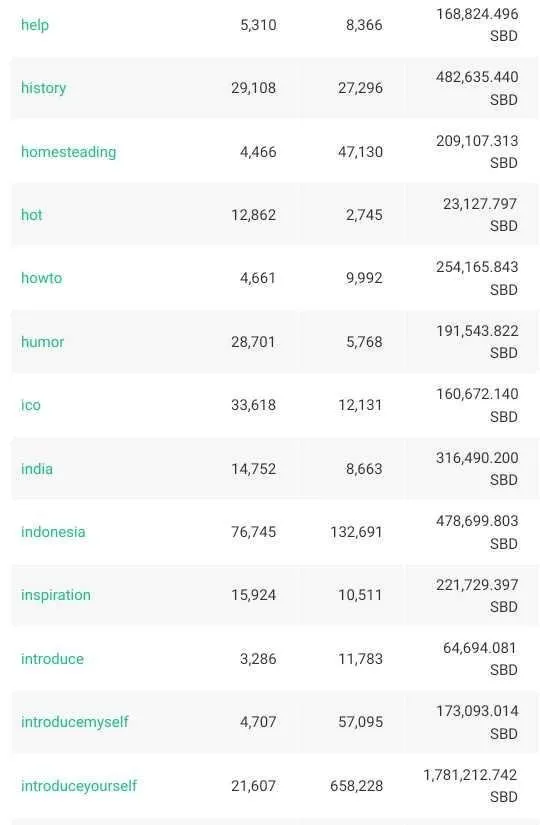The width and height of the screenshot is (540, 825).
Task: Select the india tag
Action: click(37, 468)
